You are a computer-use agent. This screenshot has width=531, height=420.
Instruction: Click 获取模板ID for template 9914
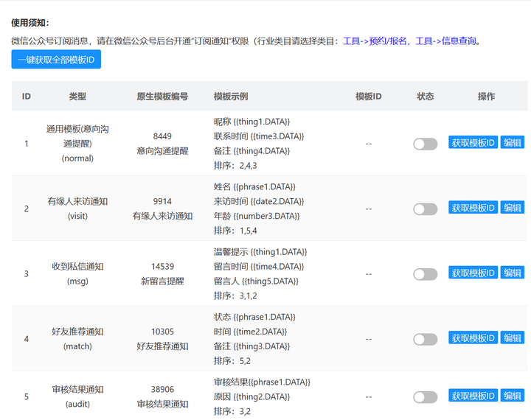click(473, 208)
